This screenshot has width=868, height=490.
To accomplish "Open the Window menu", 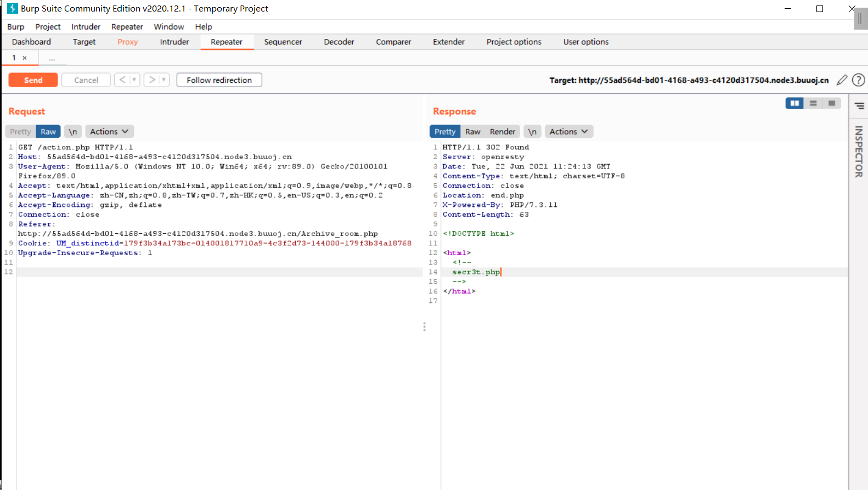I will pyautogui.click(x=169, y=26).
